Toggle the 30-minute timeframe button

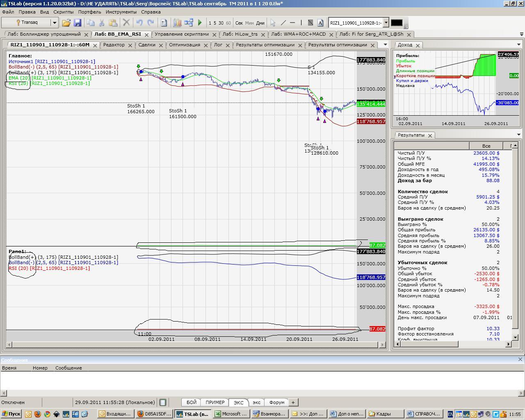point(221,23)
